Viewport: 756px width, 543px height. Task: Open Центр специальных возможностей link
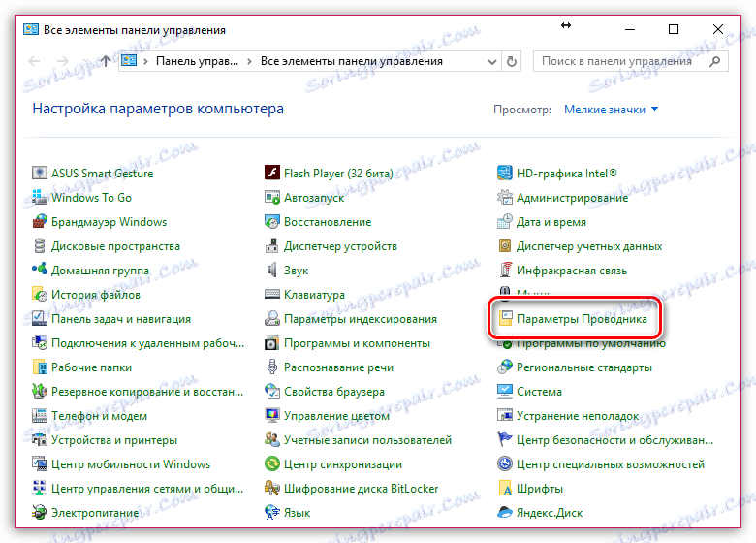611,464
